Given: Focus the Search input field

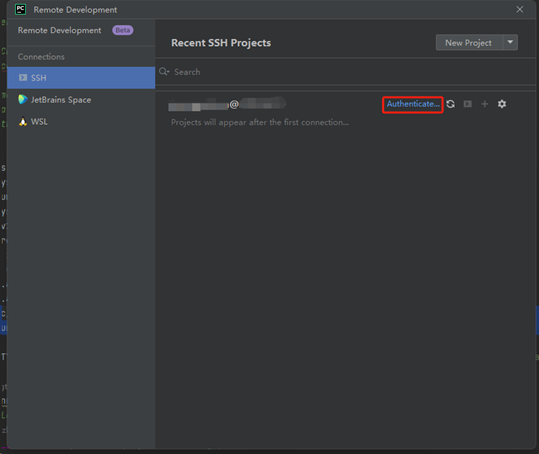Looking at the screenshot, I should coord(345,72).
